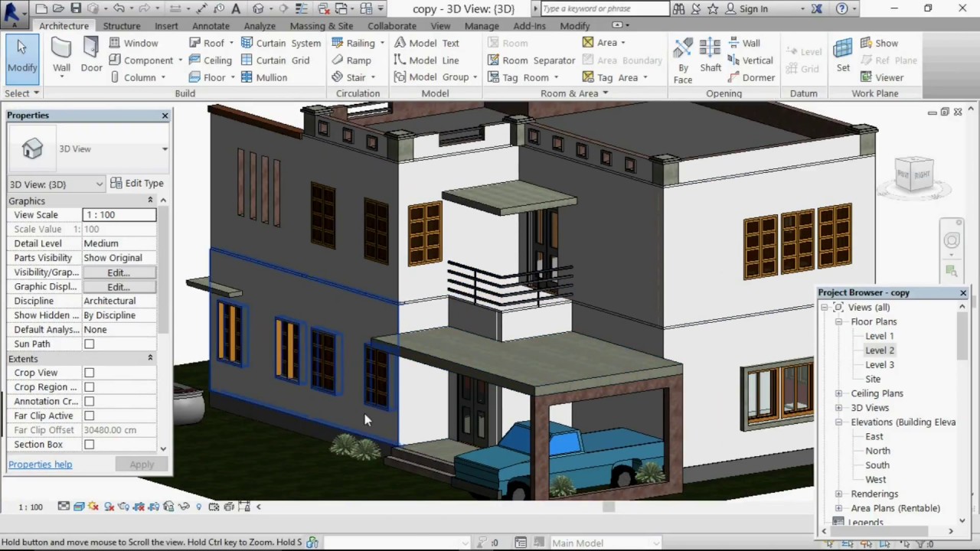Select the Room Separator tool
980x551 pixels.
pyautogui.click(x=531, y=60)
